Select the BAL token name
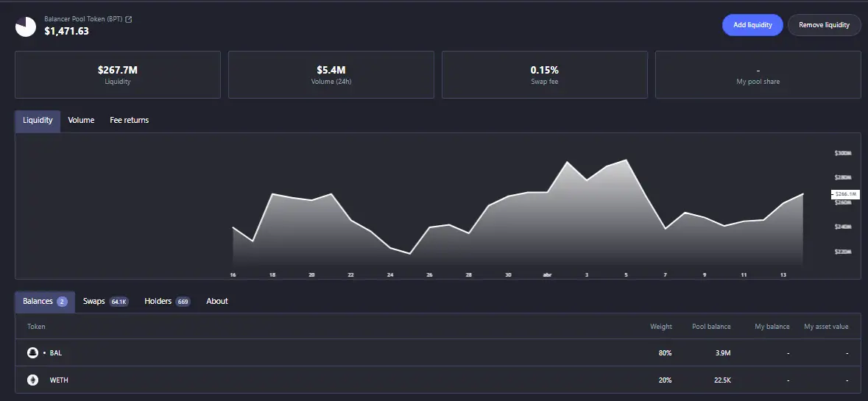This screenshot has height=401, width=868. point(56,353)
